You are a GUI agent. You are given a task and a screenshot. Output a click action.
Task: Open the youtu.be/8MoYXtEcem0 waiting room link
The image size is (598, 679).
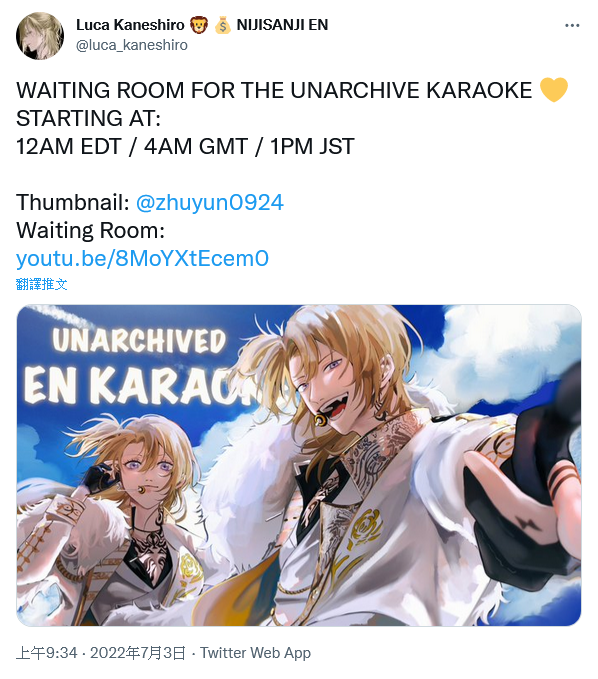click(x=142, y=259)
